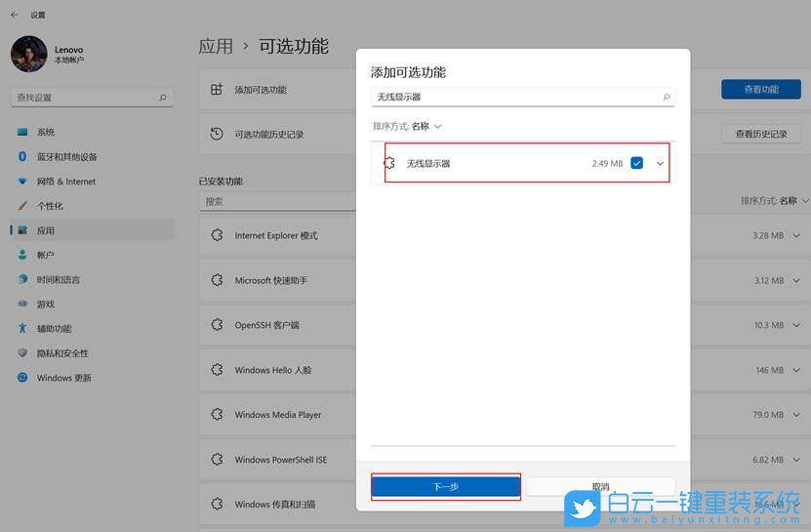Click the 查看历史记录 button
This screenshot has width=811, height=532.
(761, 134)
